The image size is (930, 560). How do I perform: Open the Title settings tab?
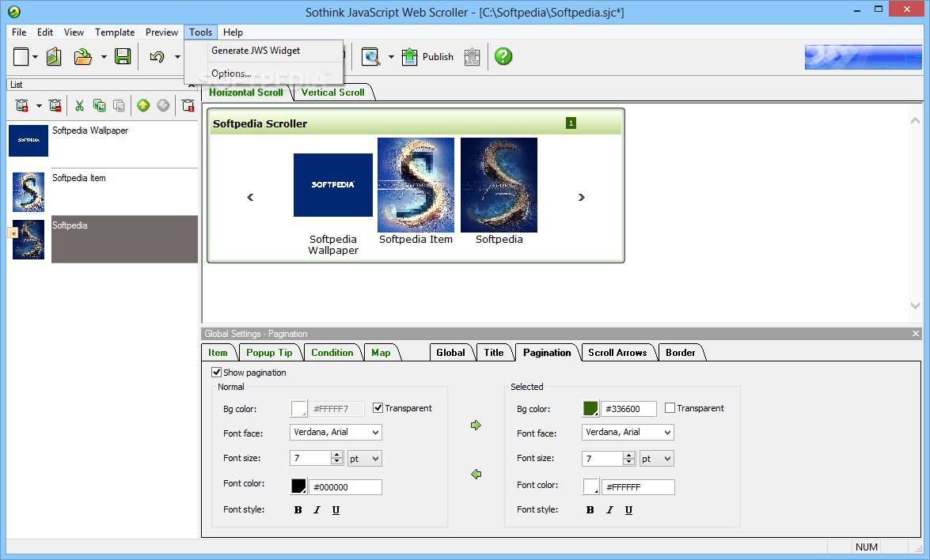point(493,353)
